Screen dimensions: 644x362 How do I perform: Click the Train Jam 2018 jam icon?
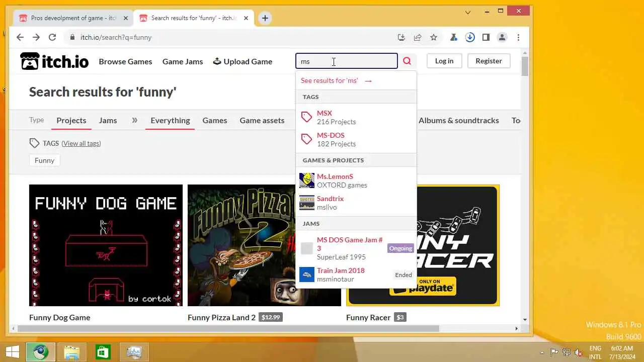pyautogui.click(x=307, y=275)
